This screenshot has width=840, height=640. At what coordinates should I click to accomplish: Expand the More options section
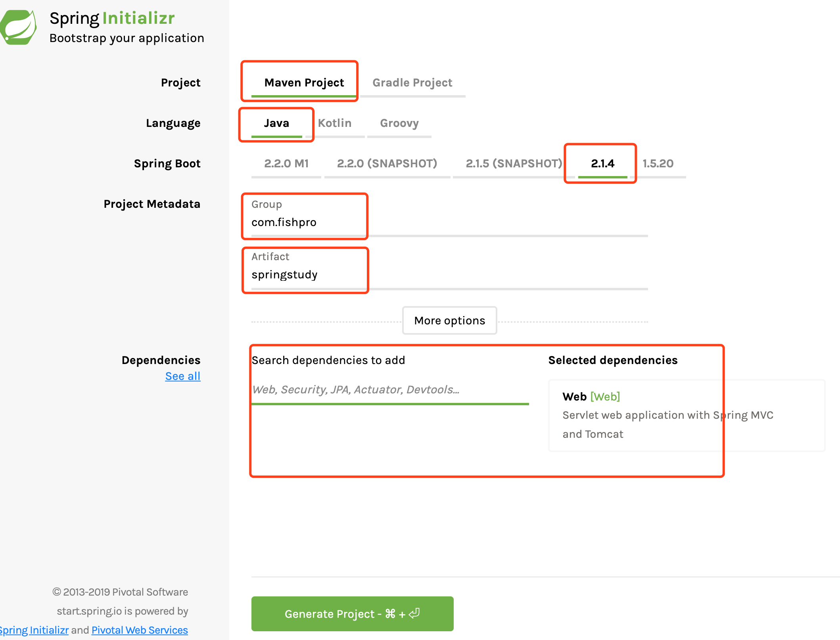(x=449, y=320)
